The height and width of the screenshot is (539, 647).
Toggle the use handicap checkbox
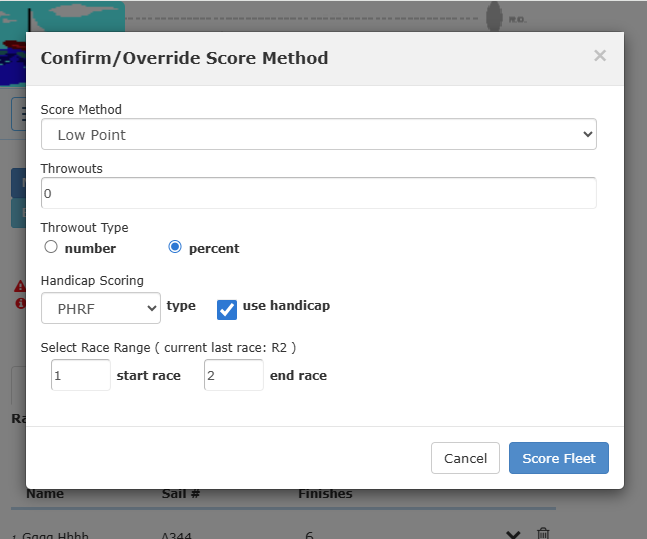point(227,310)
